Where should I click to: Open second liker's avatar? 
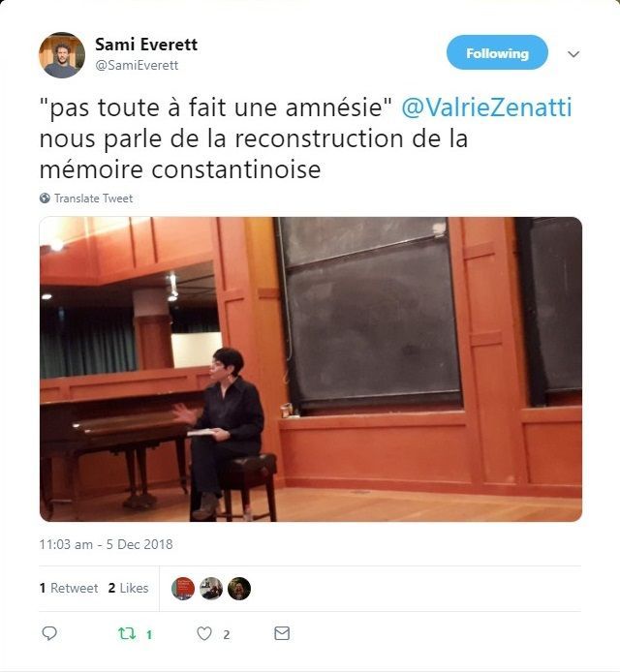(x=211, y=589)
